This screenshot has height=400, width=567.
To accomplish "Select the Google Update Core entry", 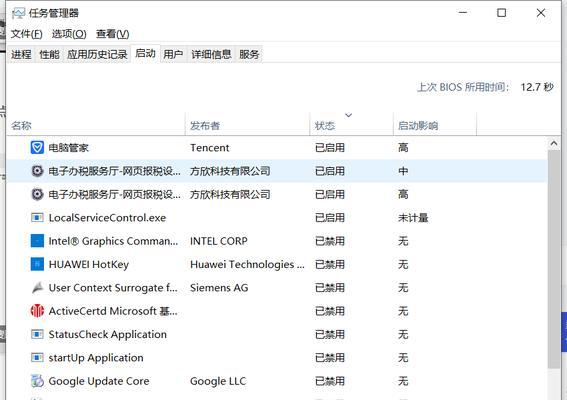I will point(99,381).
